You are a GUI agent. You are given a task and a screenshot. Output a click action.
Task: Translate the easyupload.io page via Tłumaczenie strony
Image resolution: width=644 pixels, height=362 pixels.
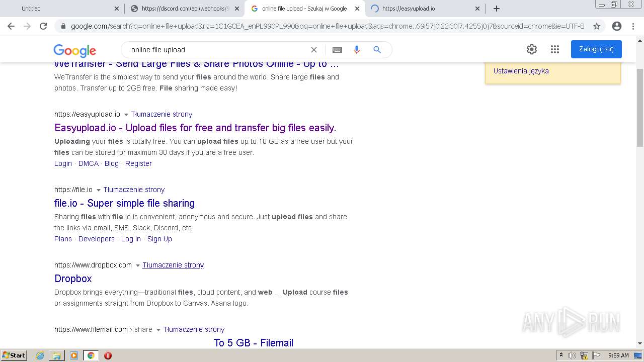[x=162, y=114]
